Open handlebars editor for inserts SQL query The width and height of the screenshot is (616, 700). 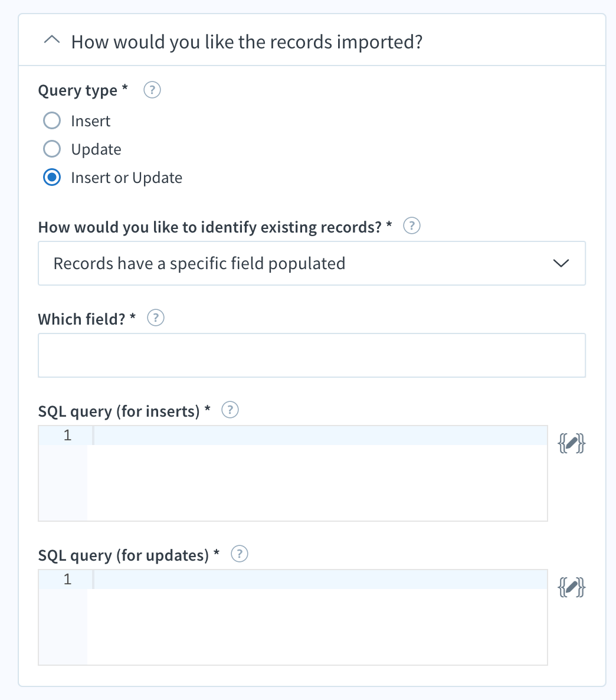point(571,443)
